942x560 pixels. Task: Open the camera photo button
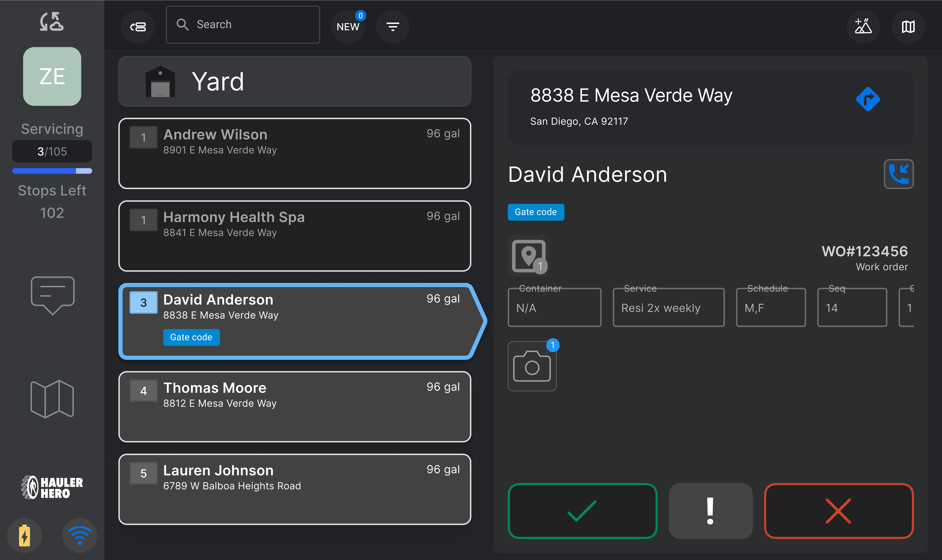pyautogui.click(x=532, y=366)
